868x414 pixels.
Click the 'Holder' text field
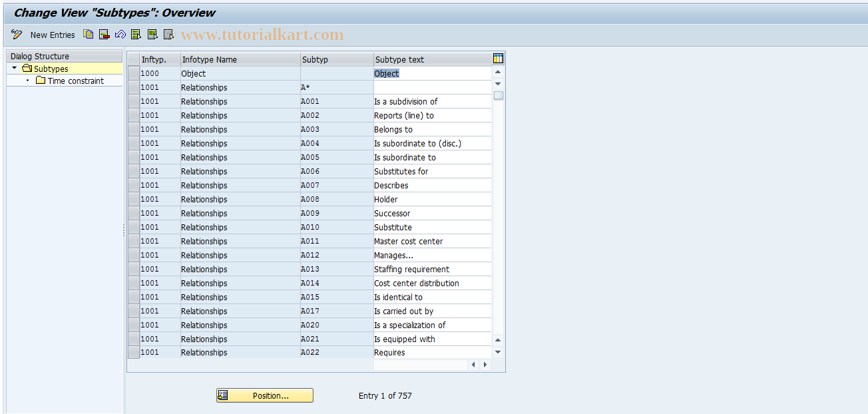(433, 199)
